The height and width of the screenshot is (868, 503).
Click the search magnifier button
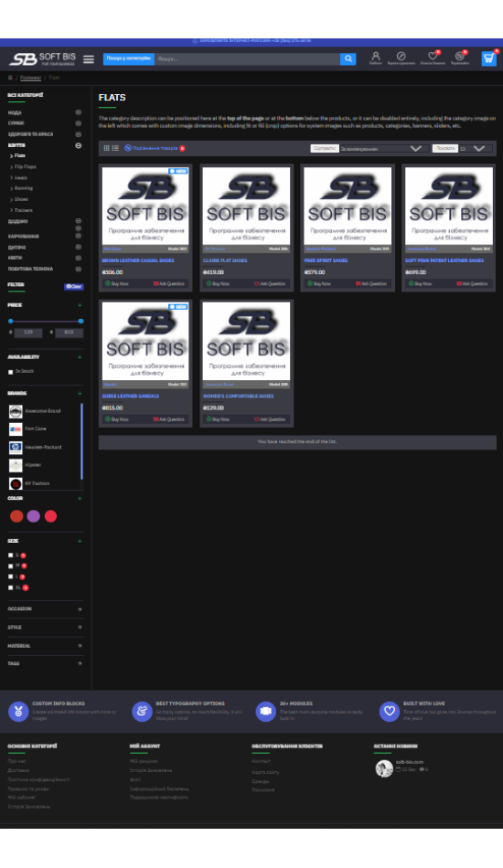point(348,58)
